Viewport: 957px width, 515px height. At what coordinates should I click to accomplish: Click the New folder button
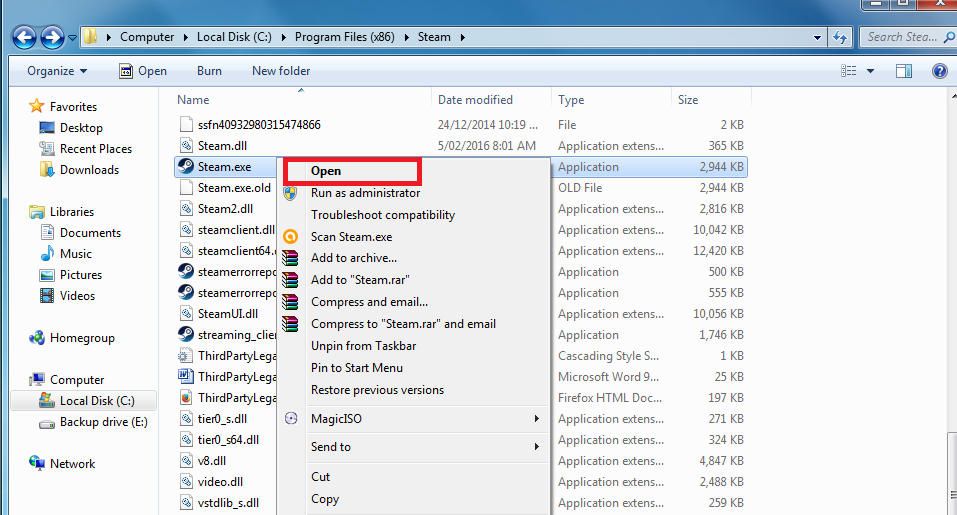click(281, 71)
